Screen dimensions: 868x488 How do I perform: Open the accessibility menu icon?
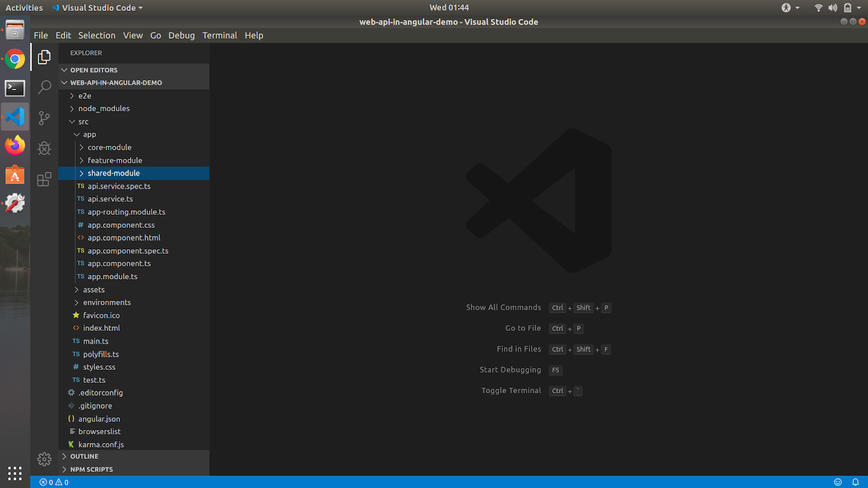point(786,8)
